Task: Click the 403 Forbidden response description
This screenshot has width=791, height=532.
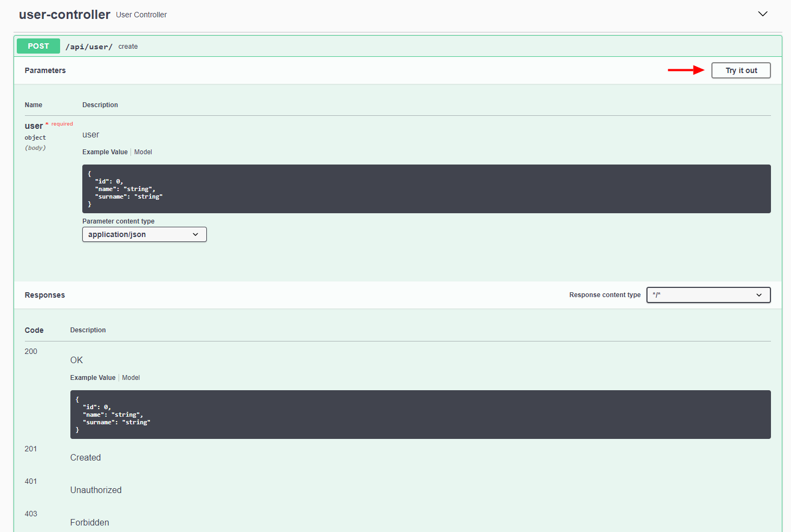Action: [x=89, y=522]
